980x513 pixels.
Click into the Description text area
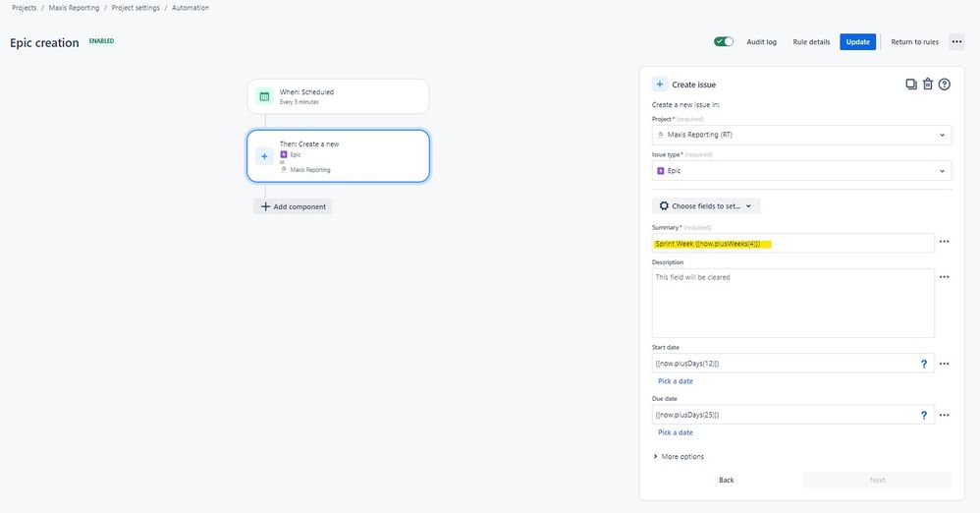(793, 304)
